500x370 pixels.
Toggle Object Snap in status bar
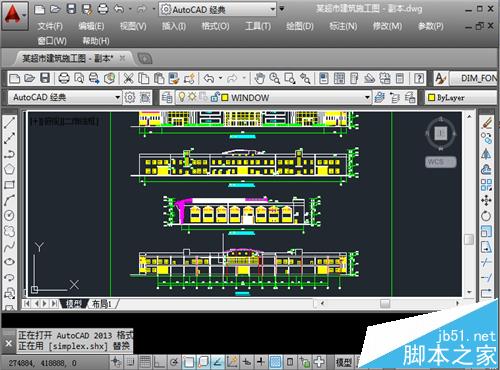tap(188, 362)
